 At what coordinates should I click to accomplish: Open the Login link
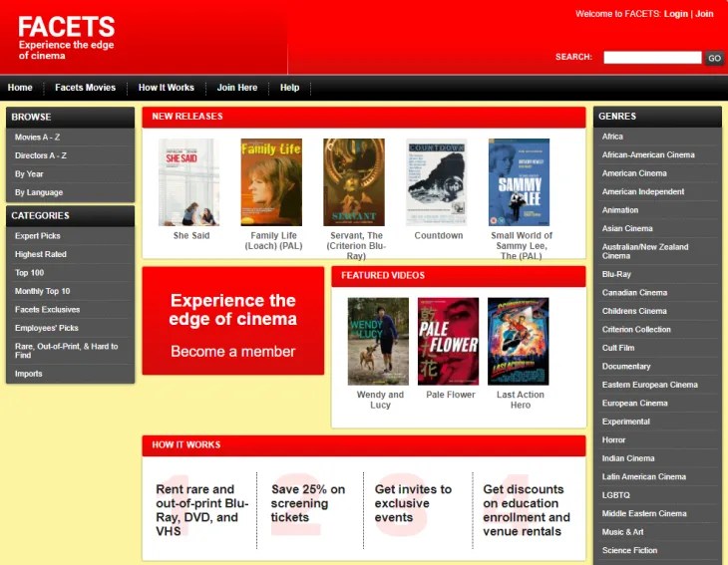(x=675, y=14)
